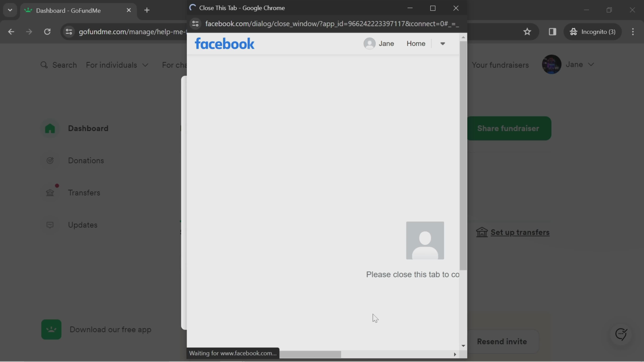Image resolution: width=644 pixels, height=362 pixels.
Task: Drag the Facebook popup scrollbar down
Action: [x=463, y=345]
